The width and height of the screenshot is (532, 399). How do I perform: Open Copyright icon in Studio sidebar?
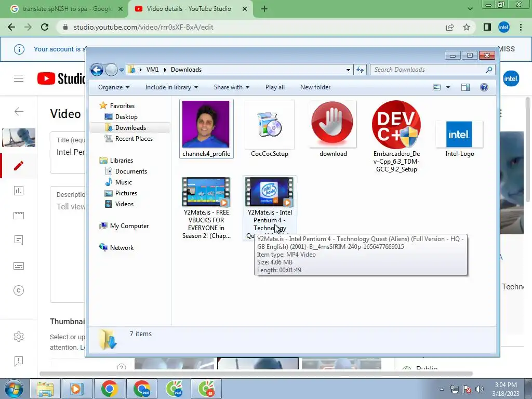(19, 290)
